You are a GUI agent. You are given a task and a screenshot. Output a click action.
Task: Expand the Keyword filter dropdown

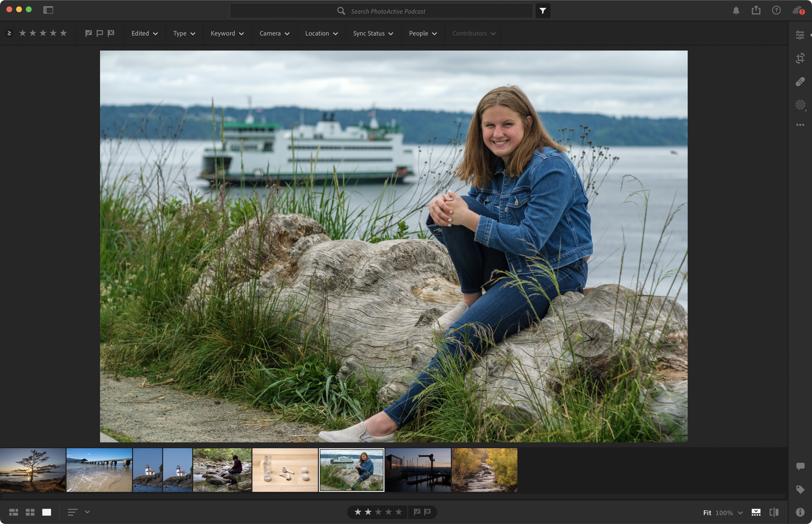(227, 33)
